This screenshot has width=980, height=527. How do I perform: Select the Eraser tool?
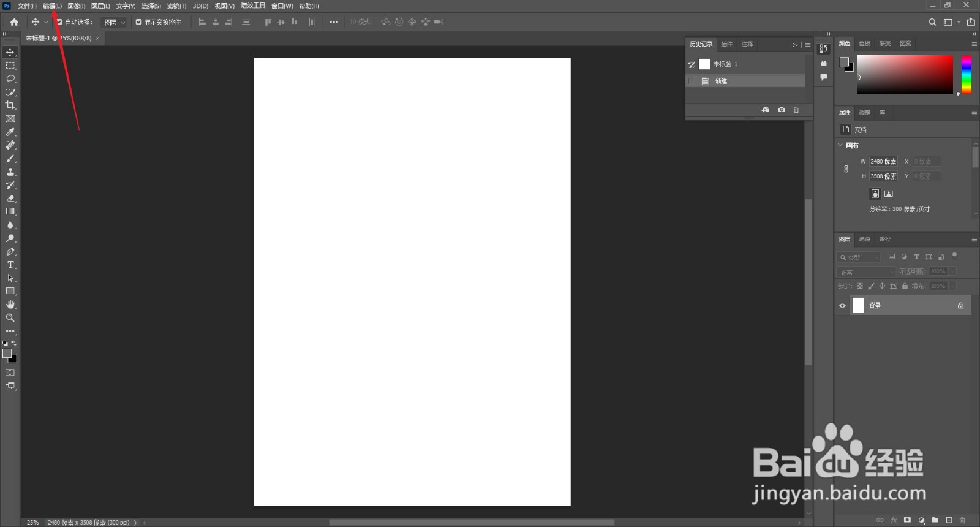10,199
